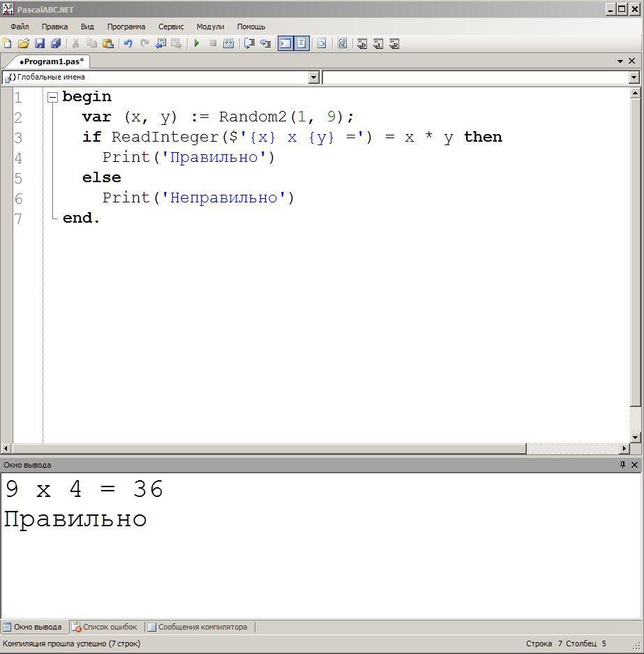Click the Save file icon
This screenshot has width=644, height=654.
[x=40, y=43]
